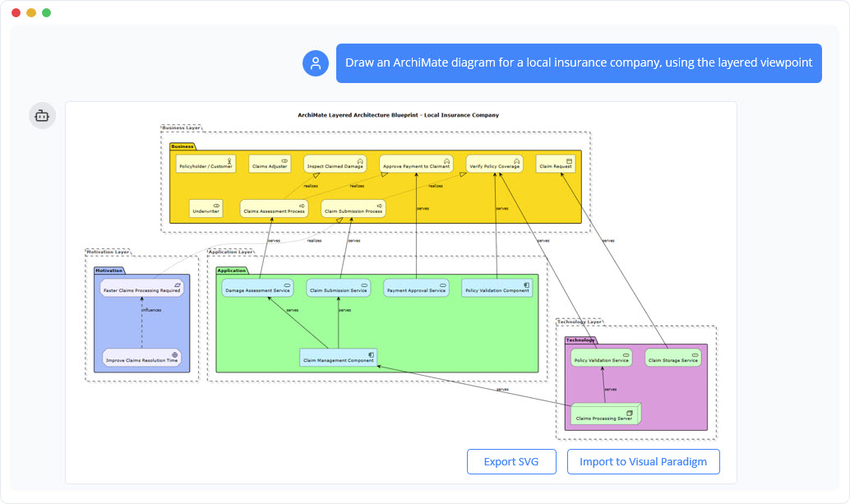Click the process icon on Claim Submission Process

pyautogui.click(x=379, y=204)
